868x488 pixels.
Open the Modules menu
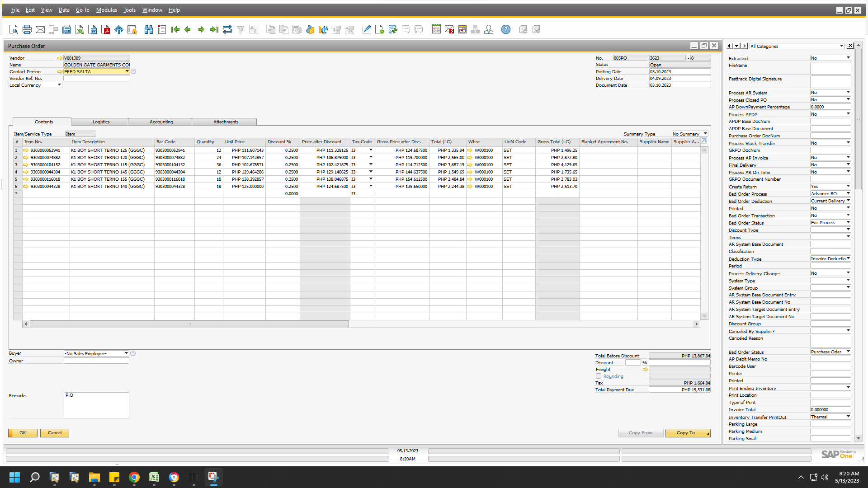point(106,10)
